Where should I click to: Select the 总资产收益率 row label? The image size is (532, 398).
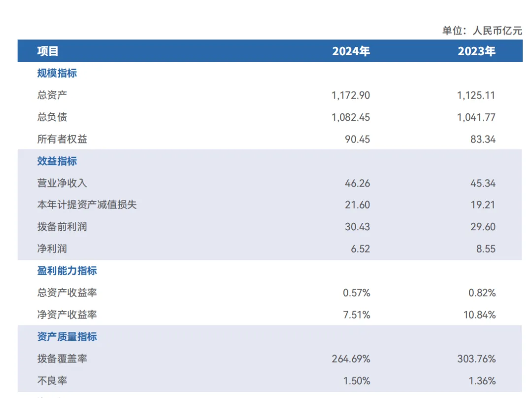point(67,292)
